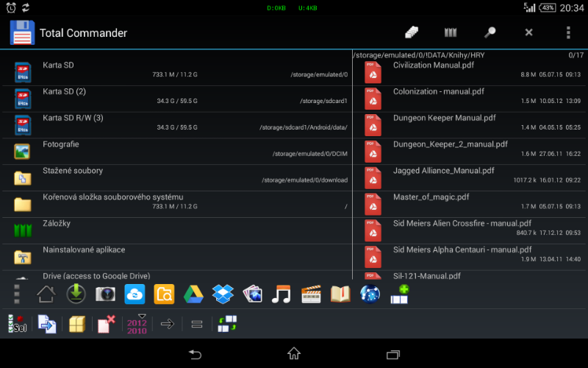Screen dimensions: 588x368
Task: Open the 2012/2010 sort order dropdown
Action: pos(137,324)
